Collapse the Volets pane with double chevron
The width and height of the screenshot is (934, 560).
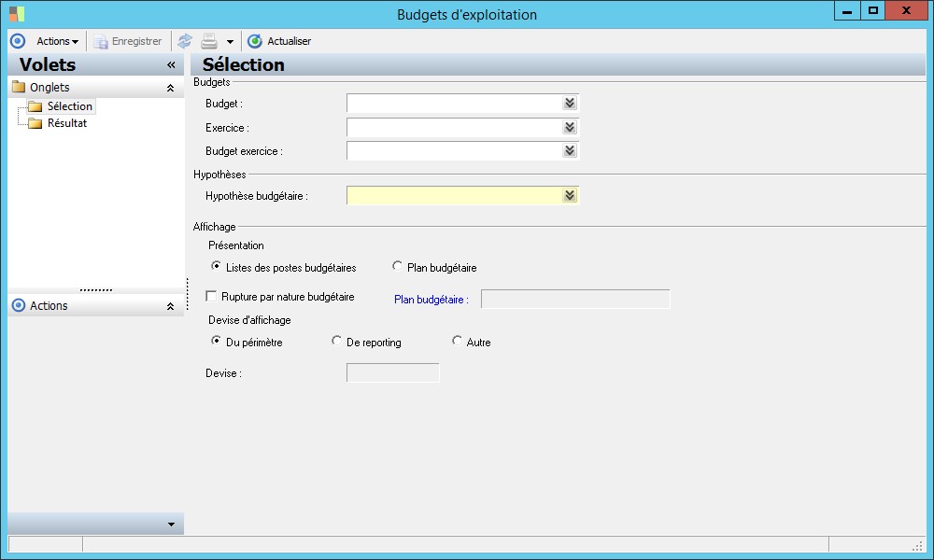pos(171,65)
